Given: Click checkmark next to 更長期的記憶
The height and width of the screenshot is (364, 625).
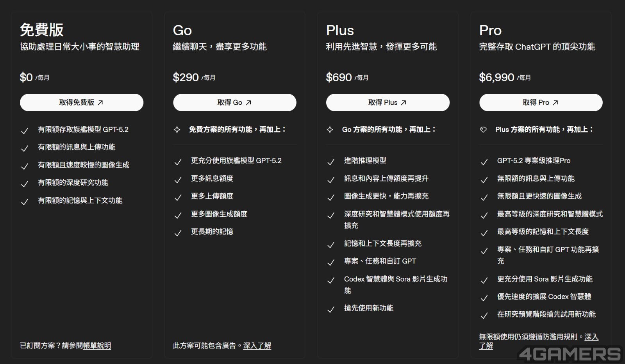Looking at the screenshot, I should pyautogui.click(x=178, y=233).
